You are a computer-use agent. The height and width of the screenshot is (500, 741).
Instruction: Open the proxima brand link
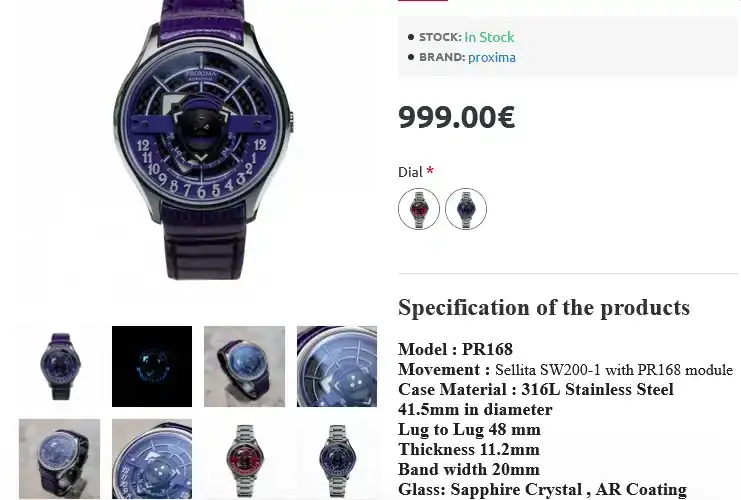click(491, 57)
